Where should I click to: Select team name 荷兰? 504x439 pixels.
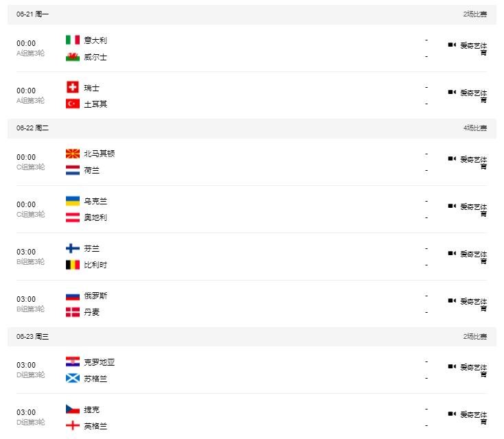pos(91,170)
